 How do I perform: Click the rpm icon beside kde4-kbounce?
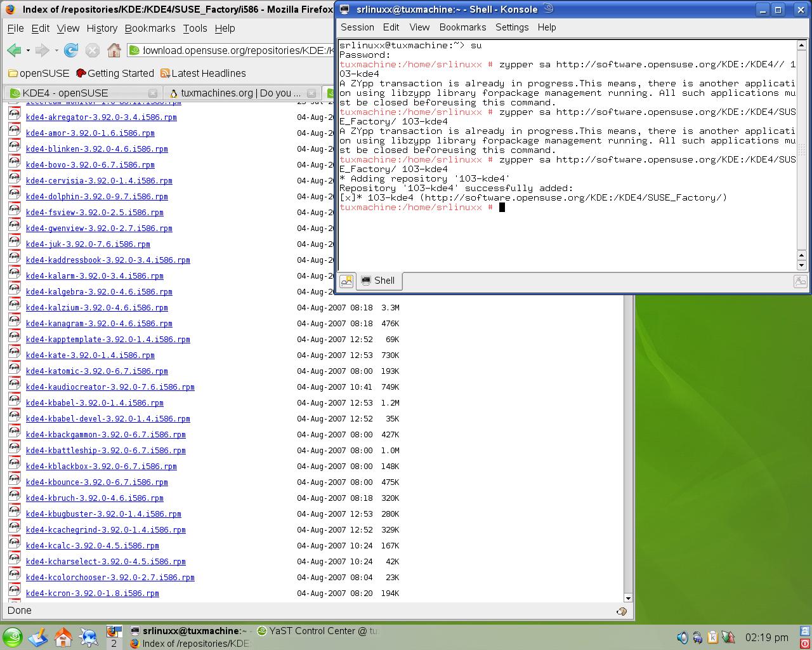tap(15, 479)
